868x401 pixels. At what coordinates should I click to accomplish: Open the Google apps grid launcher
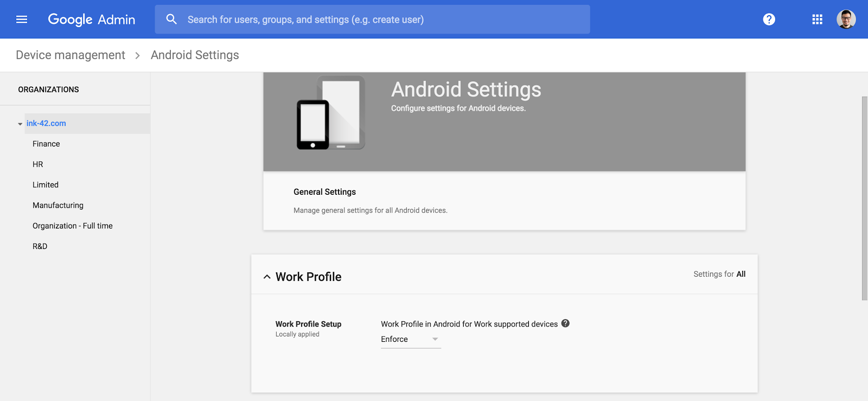[817, 20]
